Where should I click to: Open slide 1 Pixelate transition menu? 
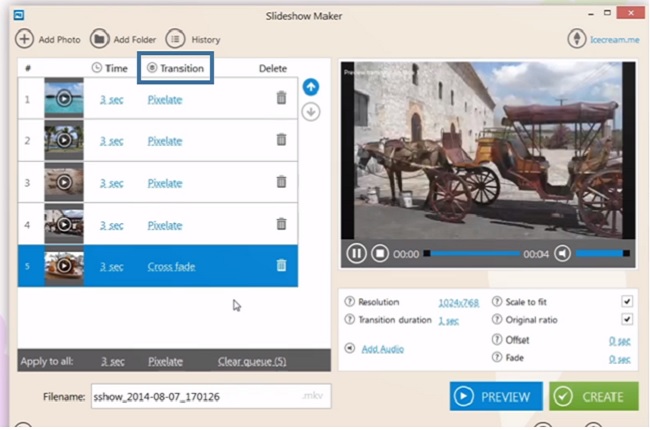coord(165,100)
